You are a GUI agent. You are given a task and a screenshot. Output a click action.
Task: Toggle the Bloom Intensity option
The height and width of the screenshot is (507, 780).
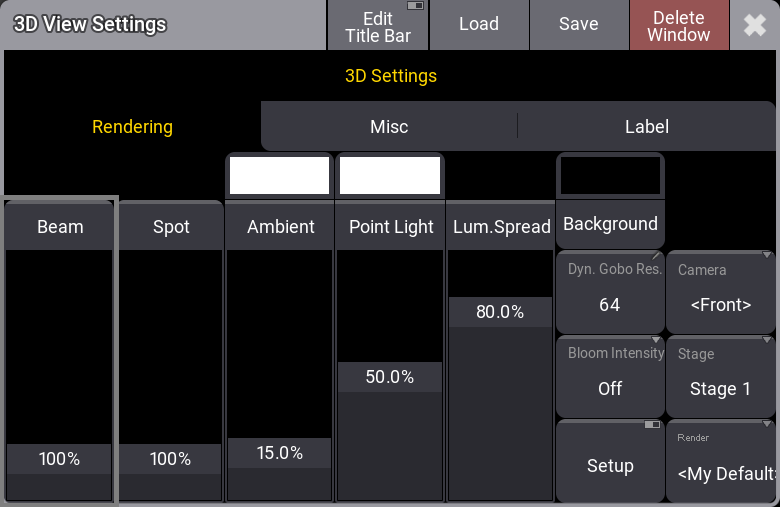click(610, 376)
